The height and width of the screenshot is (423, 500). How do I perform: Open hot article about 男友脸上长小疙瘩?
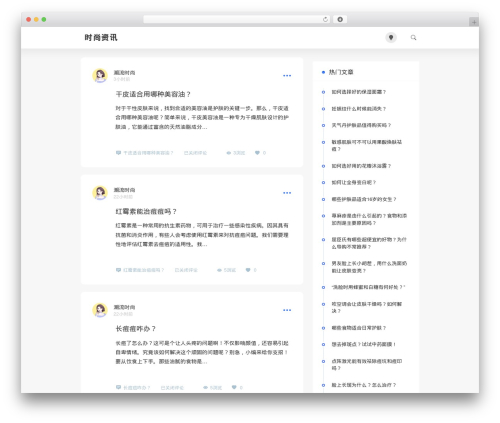click(x=369, y=267)
